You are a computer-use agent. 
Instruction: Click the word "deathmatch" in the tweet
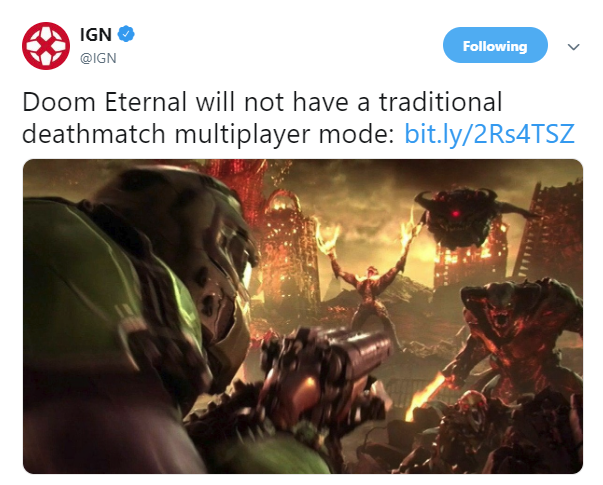pos(95,134)
